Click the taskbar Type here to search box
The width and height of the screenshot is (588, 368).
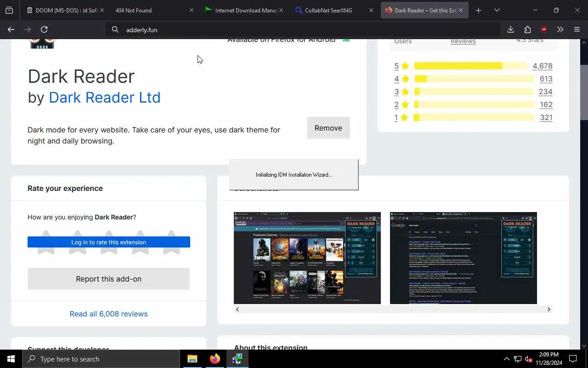pyautogui.click(x=101, y=359)
